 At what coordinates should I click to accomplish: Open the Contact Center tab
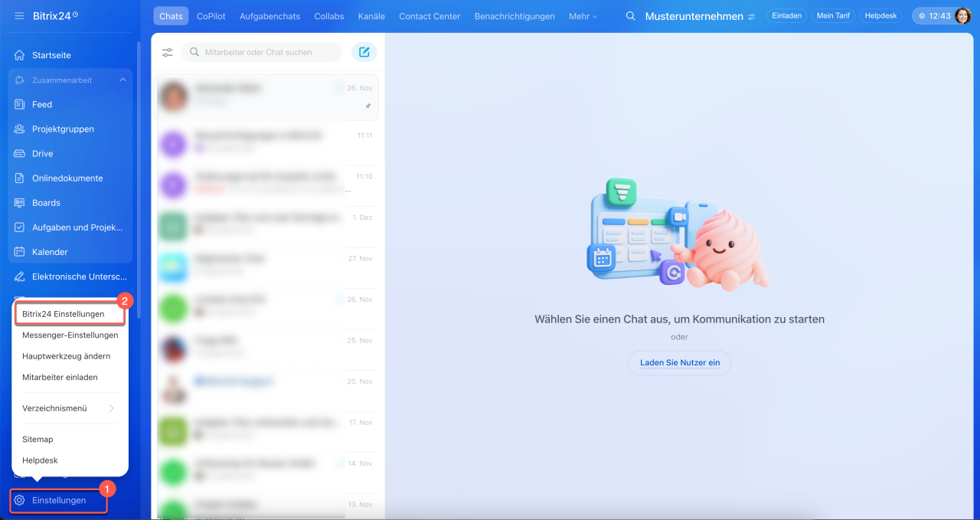(x=430, y=16)
